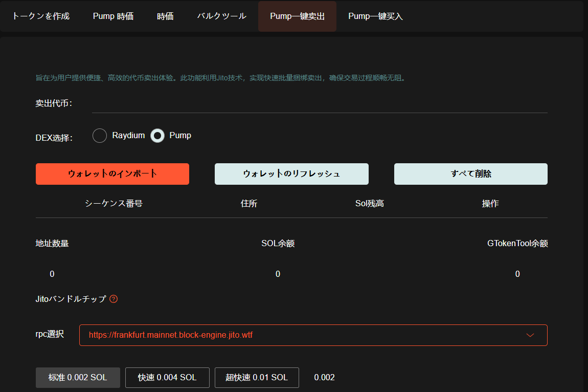588x392 pixels.
Task: Choose the 超快速 0.01 SOL tip option
Action: click(x=257, y=378)
